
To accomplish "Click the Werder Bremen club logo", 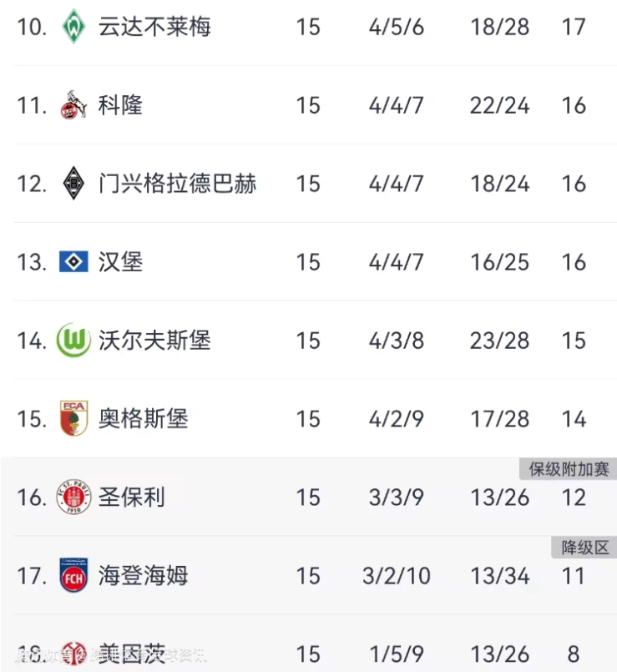I will click(73, 27).
